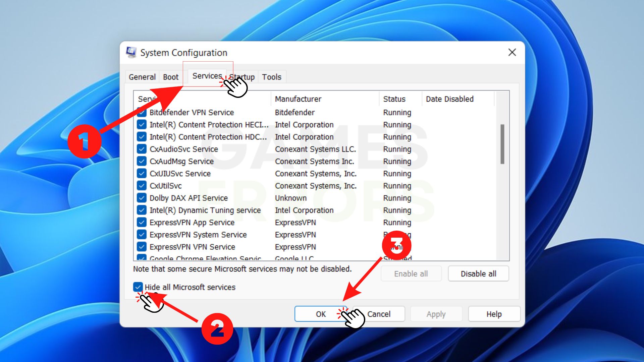644x362 pixels.
Task: Select the Bitdefender VPN Service row text
Action: [x=192, y=113]
